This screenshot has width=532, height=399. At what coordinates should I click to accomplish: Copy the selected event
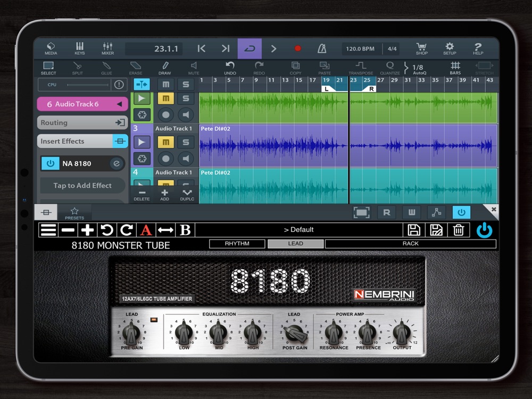(x=295, y=68)
